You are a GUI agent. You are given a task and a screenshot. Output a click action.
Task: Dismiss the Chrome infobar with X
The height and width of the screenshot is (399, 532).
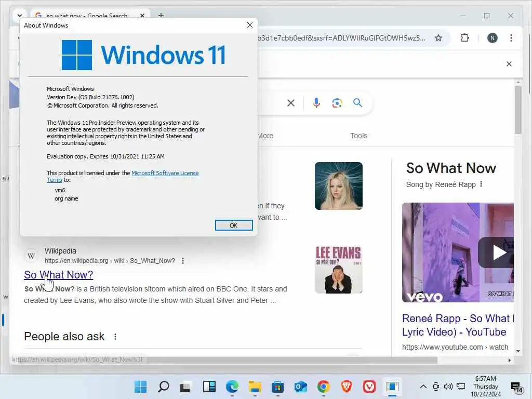[509, 64]
